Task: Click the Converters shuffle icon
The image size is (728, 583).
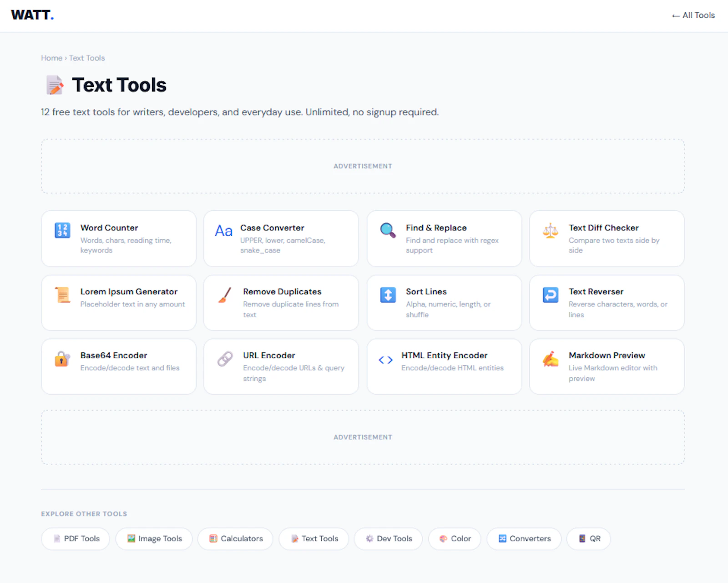Action: [x=502, y=539]
